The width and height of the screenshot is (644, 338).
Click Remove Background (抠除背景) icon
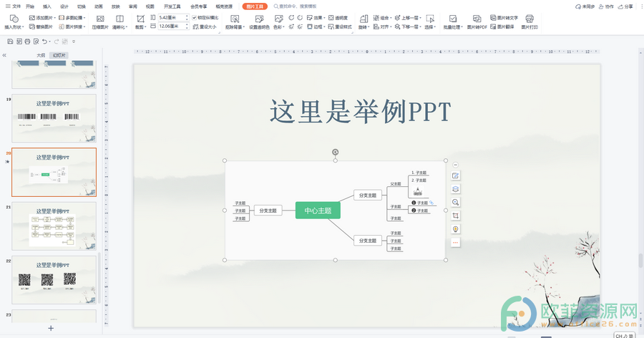[235, 19]
